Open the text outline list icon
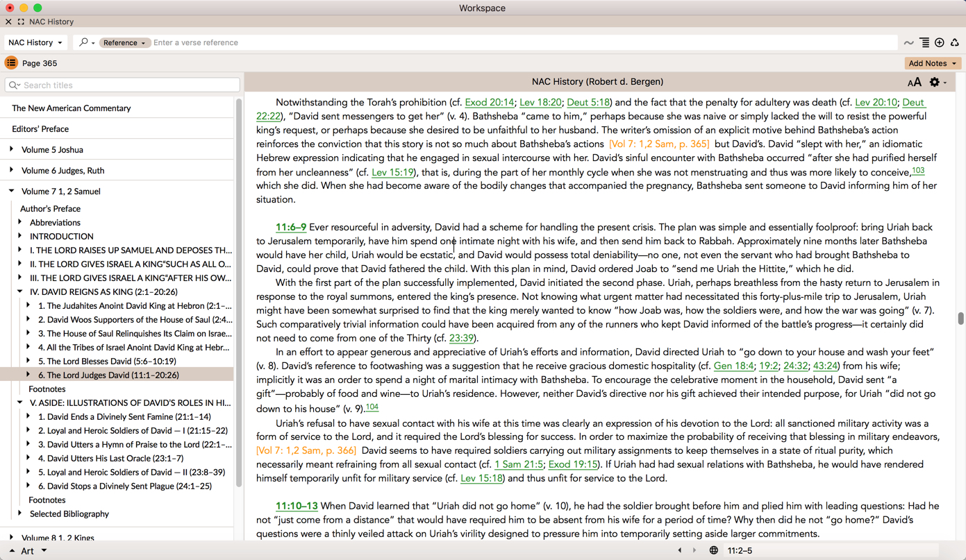The height and width of the screenshot is (560, 966). tap(924, 42)
